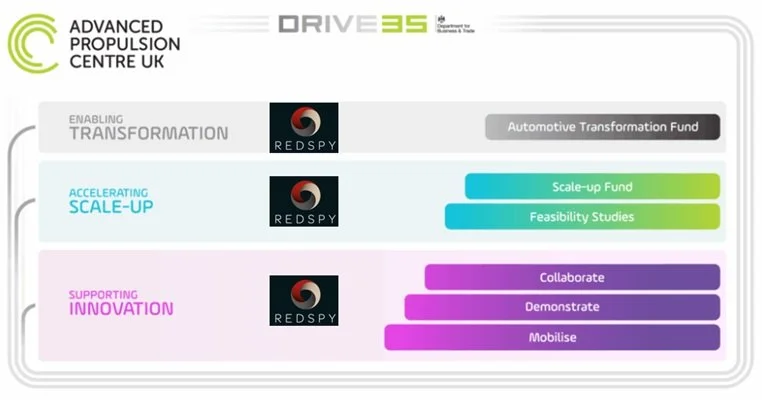Click the Redspy logo in Scale-up row
This screenshot has width=762, height=400.
click(x=304, y=201)
